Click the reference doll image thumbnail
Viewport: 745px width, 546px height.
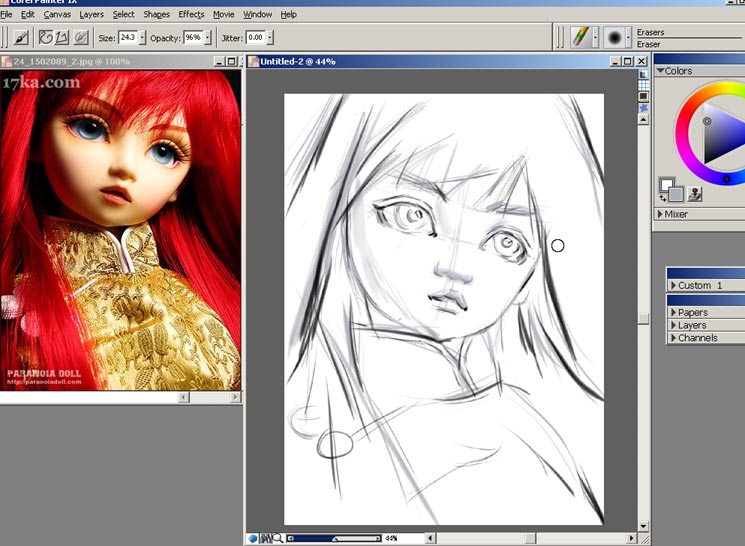[x=120, y=230]
